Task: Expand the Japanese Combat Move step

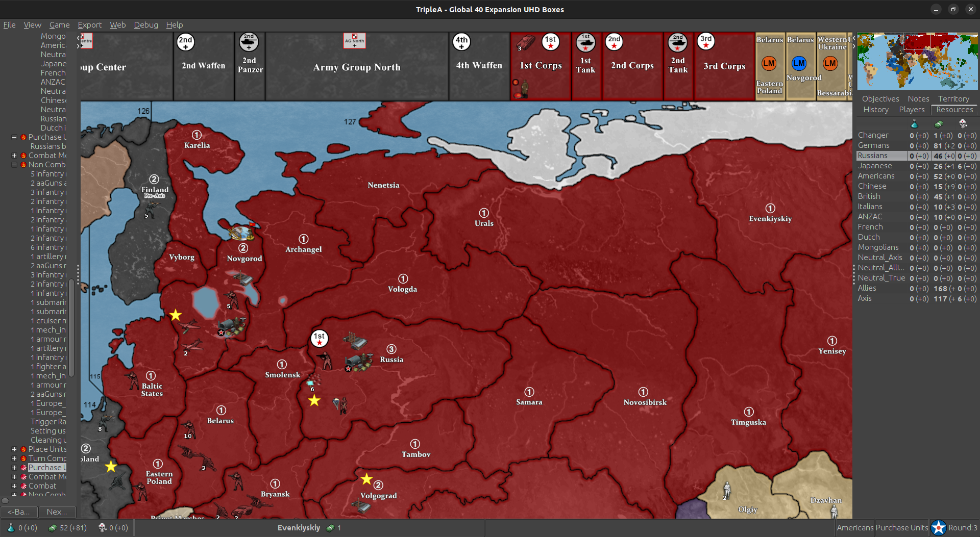Action: coord(14,477)
